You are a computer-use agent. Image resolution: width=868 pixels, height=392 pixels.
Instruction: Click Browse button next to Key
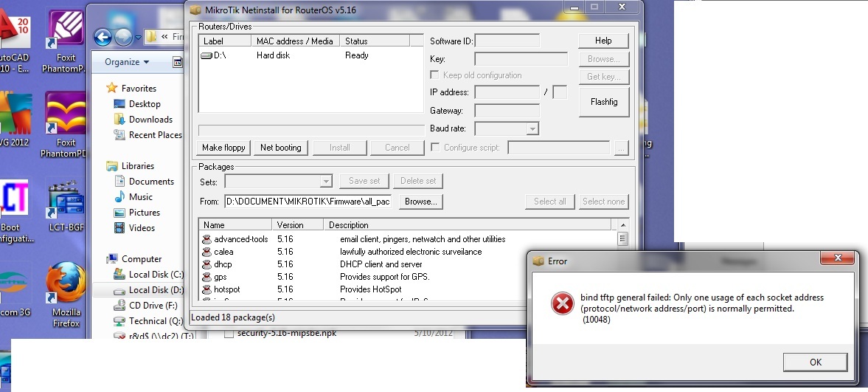pos(603,59)
